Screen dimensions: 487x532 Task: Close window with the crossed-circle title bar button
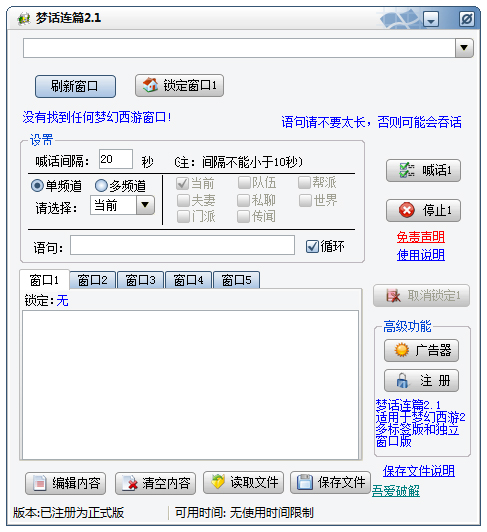[467, 19]
